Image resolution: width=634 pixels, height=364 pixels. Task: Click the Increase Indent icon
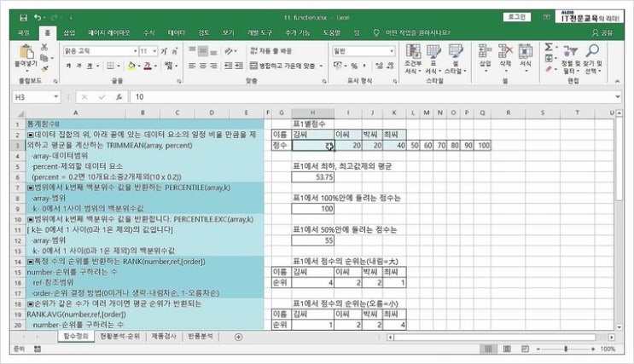tap(239, 66)
